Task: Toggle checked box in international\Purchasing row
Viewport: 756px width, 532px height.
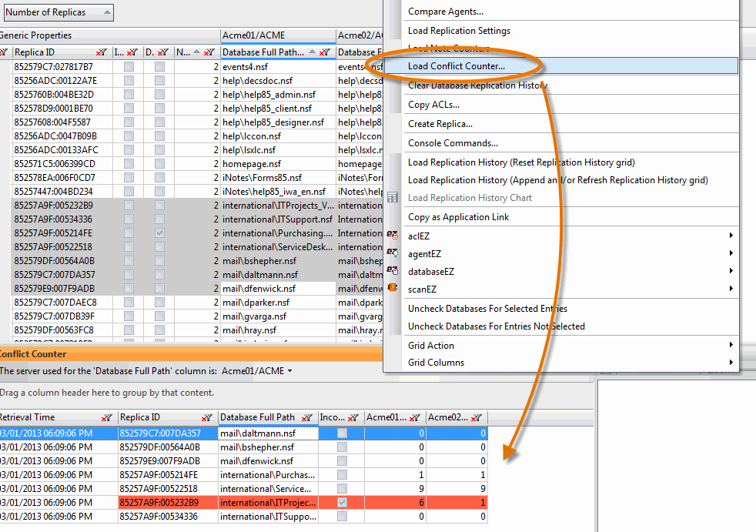Action: (159, 233)
